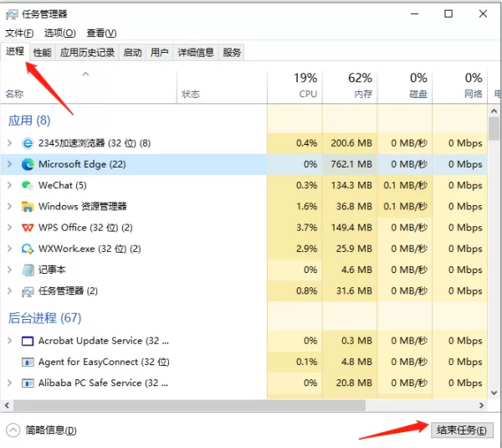Click the vertical scrollbar thumb

coord(494,129)
